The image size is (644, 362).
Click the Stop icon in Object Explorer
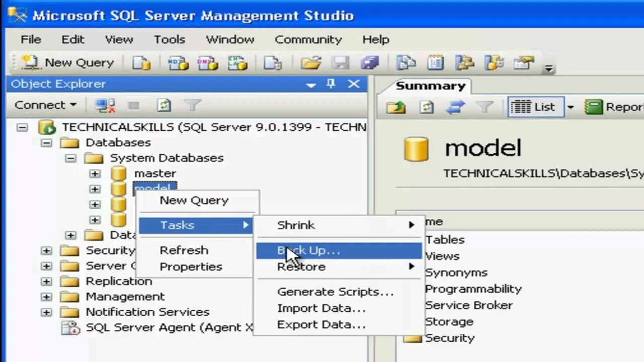click(133, 105)
